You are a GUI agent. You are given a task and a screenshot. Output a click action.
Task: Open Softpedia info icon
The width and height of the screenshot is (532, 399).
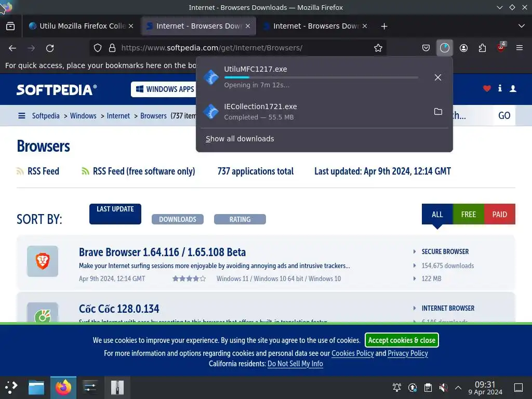500,88
